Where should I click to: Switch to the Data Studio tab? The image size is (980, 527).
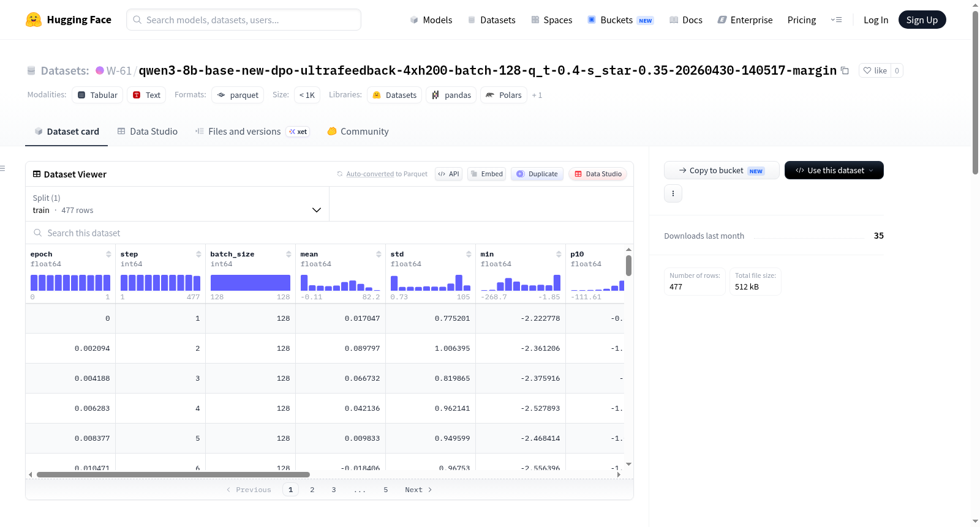click(x=148, y=132)
